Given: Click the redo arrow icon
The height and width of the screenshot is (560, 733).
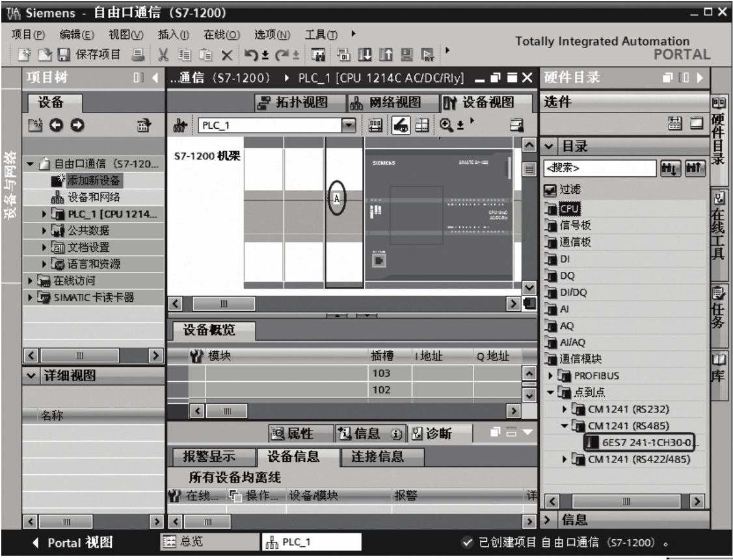Looking at the screenshot, I should click(282, 55).
